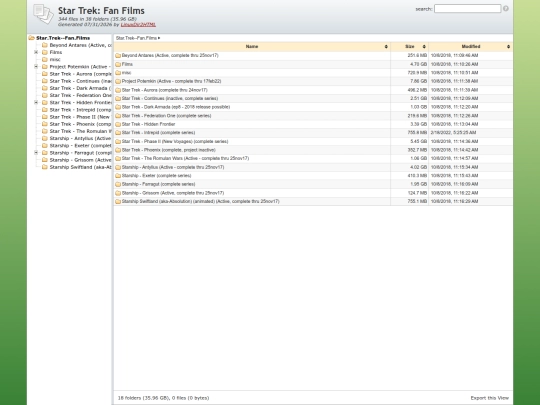
Task: Click the folder summary status text
Action: pos(163,398)
